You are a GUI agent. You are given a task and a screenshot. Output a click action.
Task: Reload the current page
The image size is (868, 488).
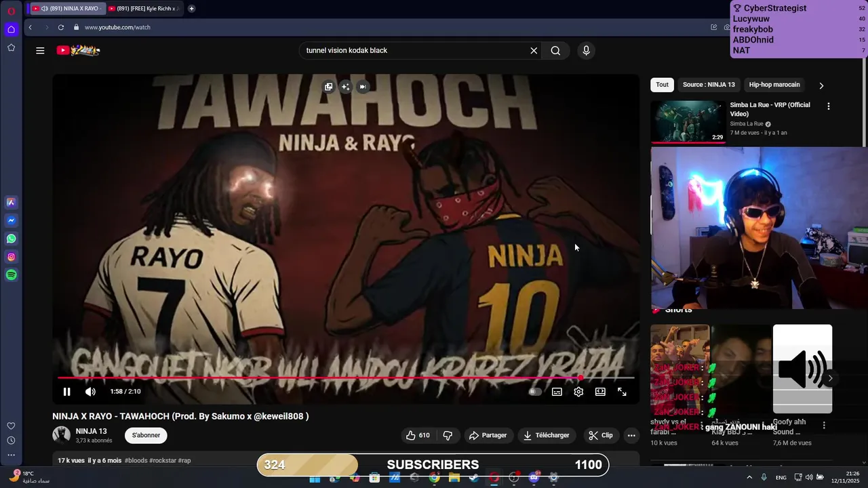(60, 27)
